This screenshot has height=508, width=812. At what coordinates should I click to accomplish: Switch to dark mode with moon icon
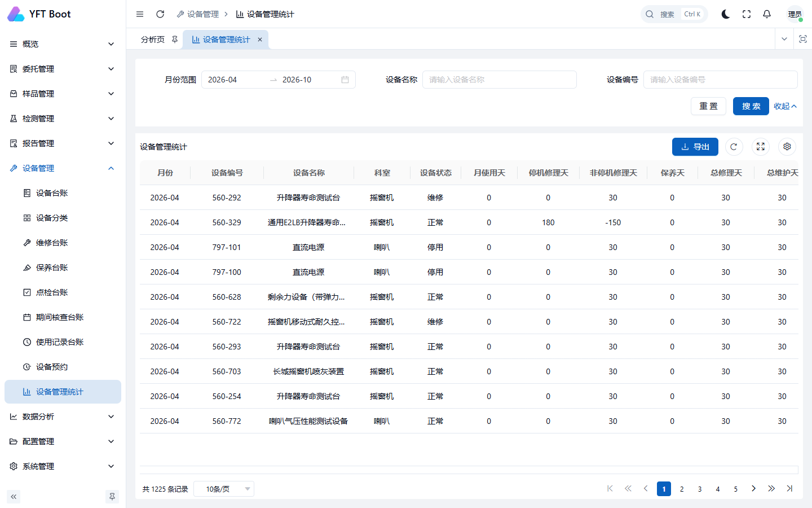[x=726, y=14]
